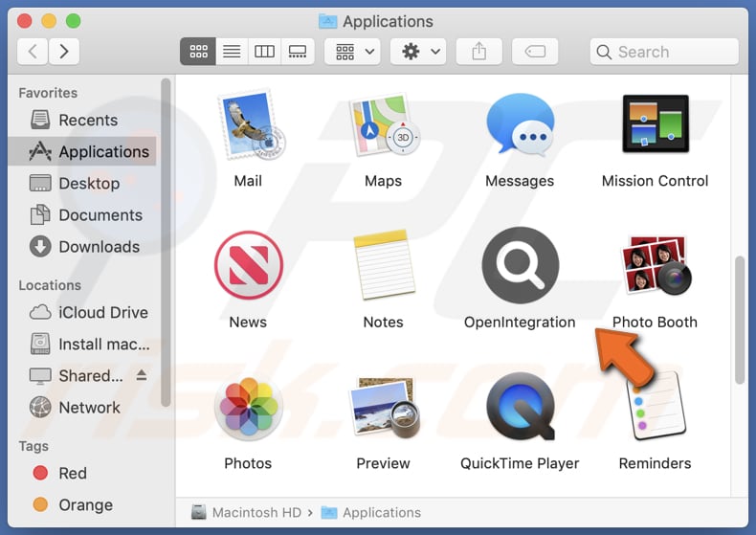Click the Favorites section header
The image size is (756, 535).
click(x=48, y=93)
